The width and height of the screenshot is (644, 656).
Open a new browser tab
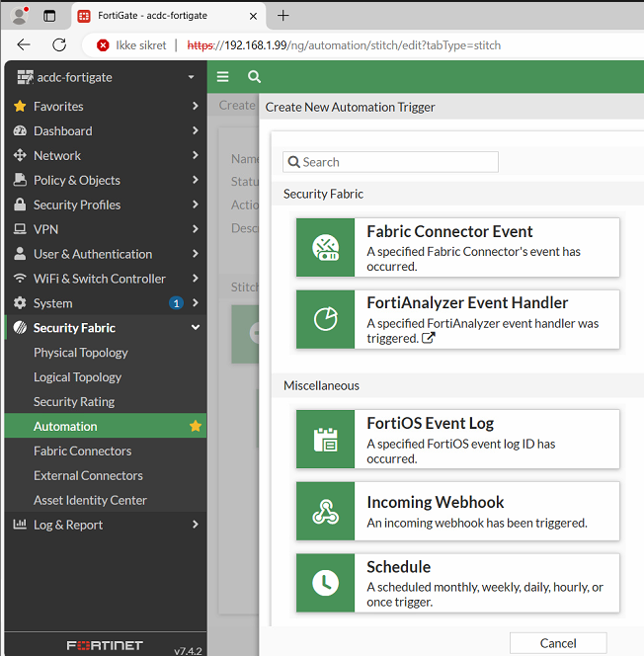point(283,16)
